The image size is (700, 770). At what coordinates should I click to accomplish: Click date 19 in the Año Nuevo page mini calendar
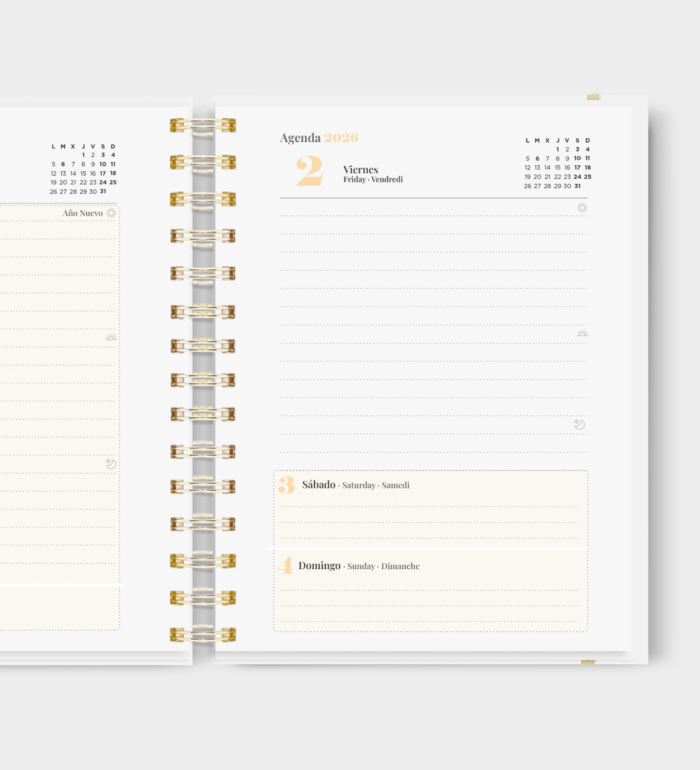[53, 182]
